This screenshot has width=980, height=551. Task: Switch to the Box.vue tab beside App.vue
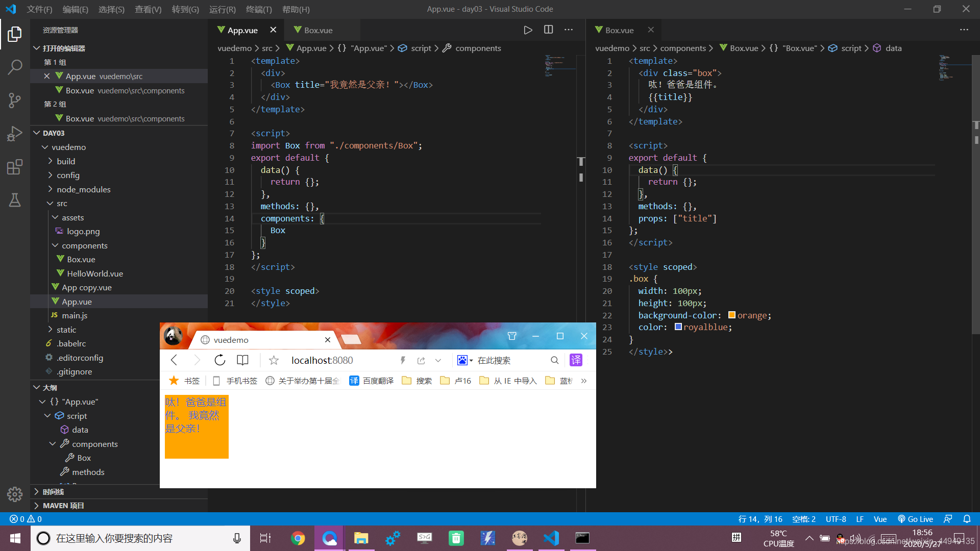click(318, 30)
